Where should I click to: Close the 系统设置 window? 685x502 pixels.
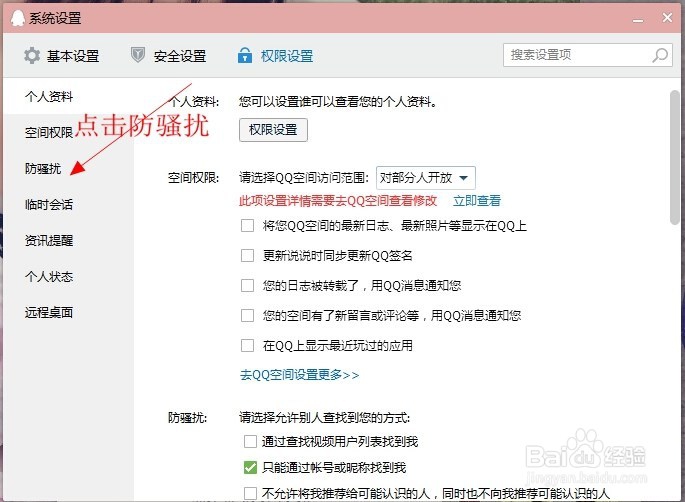[x=667, y=17]
